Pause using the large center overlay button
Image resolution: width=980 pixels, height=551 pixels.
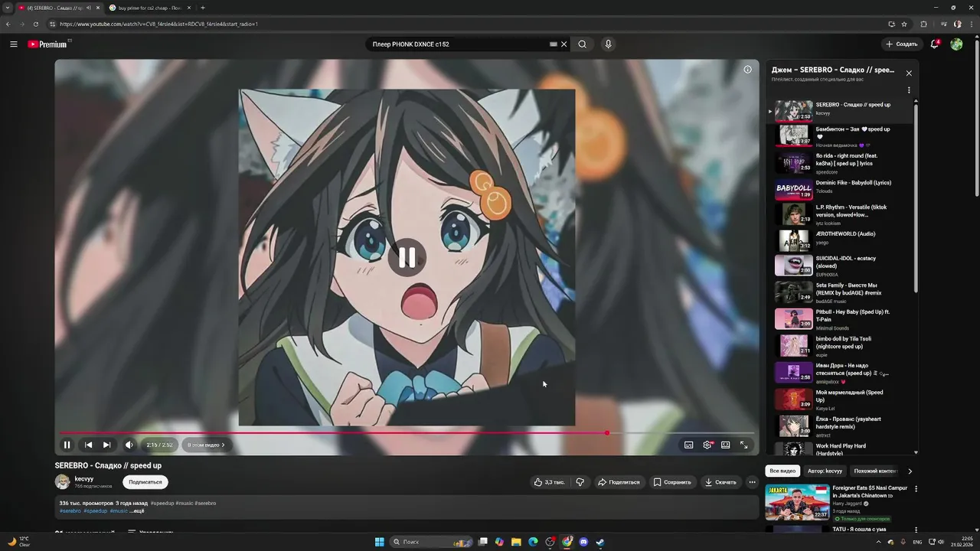pos(407,258)
